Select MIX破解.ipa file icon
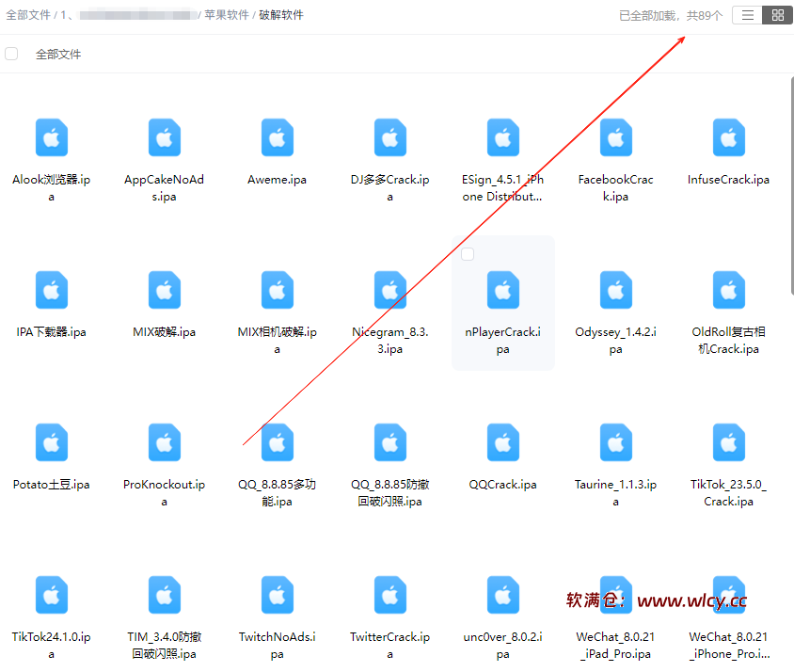The height and width of the screenshot is (672, 794). pos(164,290)
